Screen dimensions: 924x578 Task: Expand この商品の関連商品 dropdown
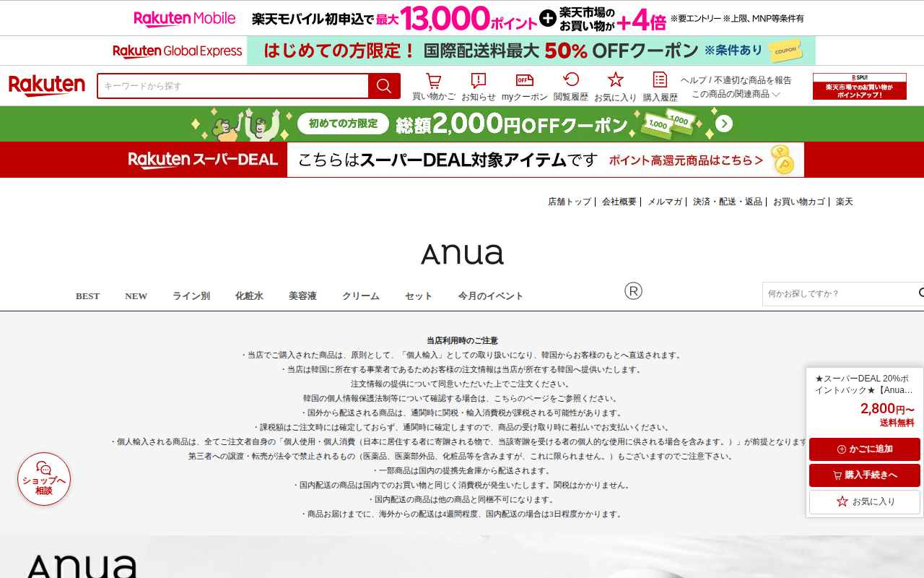(736, 94)
